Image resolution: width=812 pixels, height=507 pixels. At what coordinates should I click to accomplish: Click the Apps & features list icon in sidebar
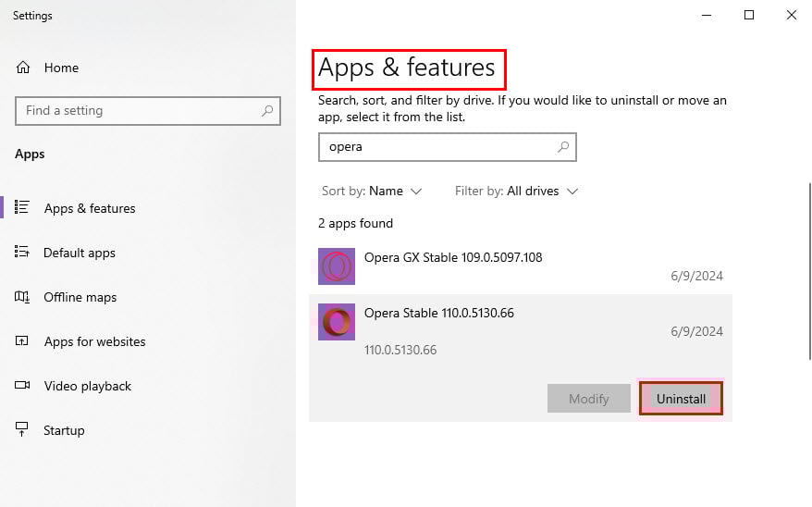pyautogui.click(x=22, y=207)
